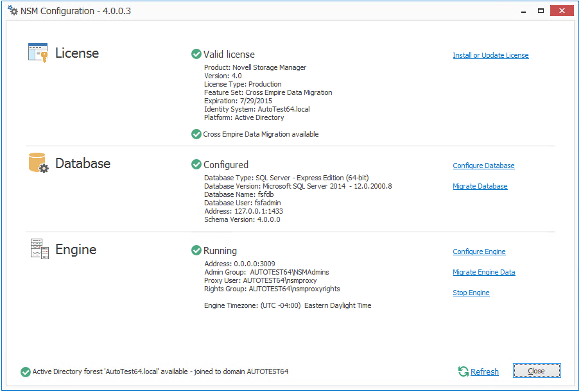The image size is (581, 392).
Task: Click the Stop Engine link
Action: point(471,293)
